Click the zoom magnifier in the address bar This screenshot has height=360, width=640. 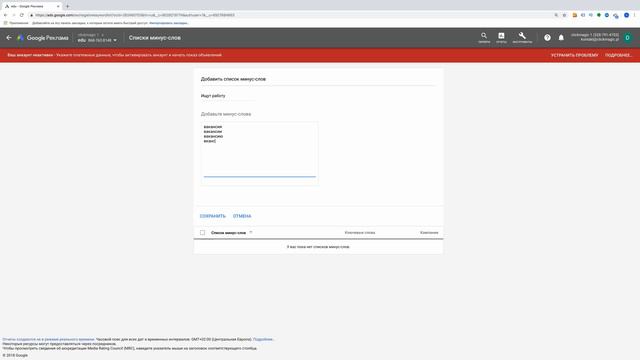point(556,15)
